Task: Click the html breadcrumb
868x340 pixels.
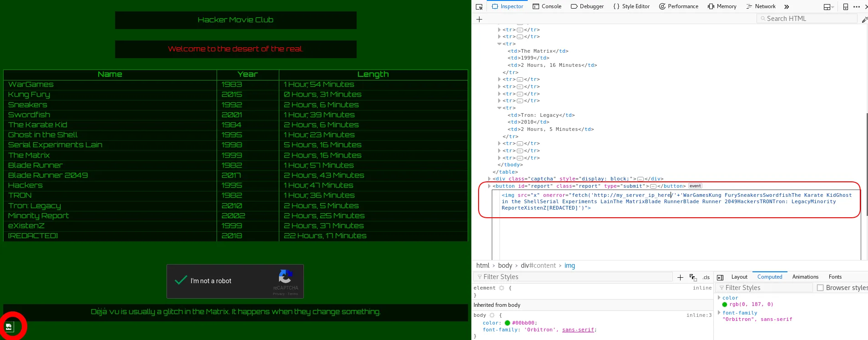Action: 483,265
